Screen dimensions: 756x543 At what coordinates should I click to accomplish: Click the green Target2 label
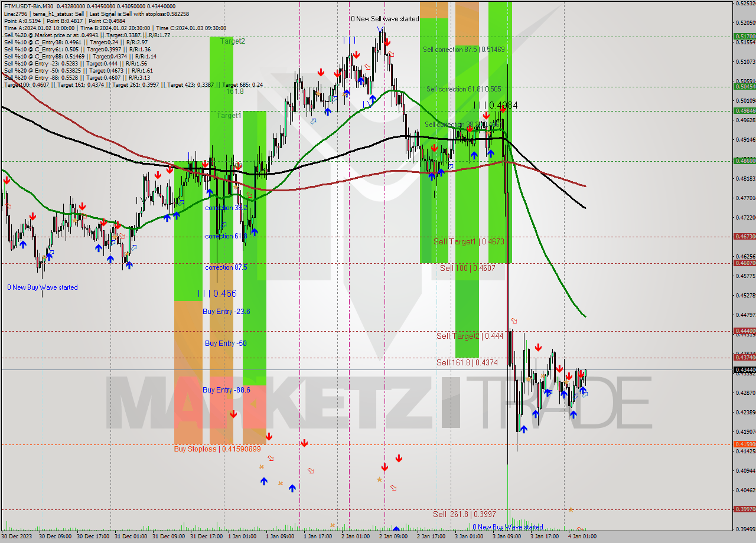click(233, 41)
